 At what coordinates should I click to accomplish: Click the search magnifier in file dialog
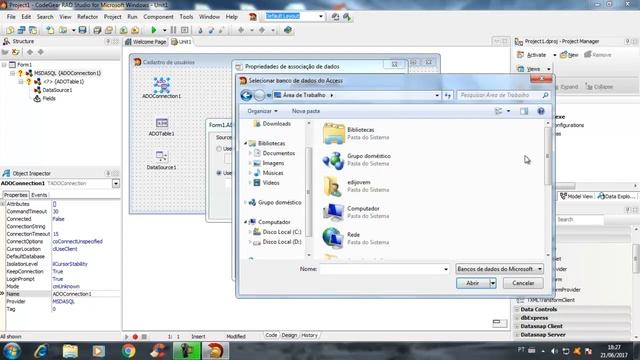(545, 95)
